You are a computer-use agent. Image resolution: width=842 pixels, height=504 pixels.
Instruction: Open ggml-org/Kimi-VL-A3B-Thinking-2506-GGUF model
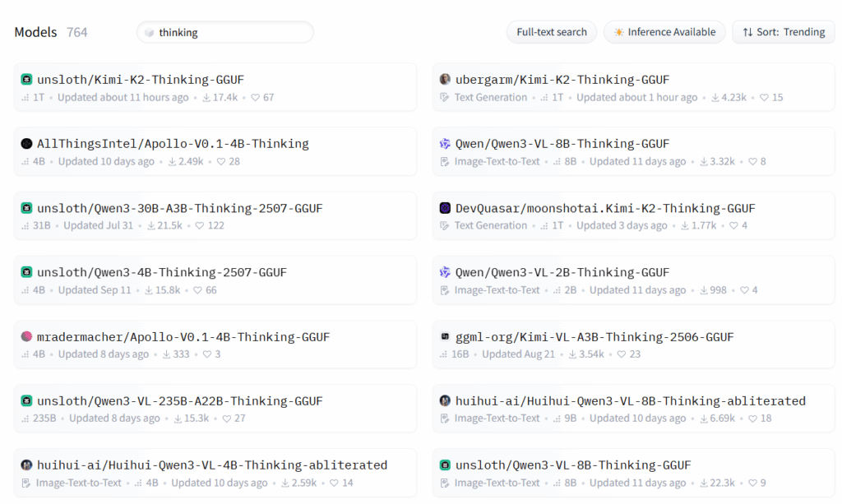[x=594, y=337]
